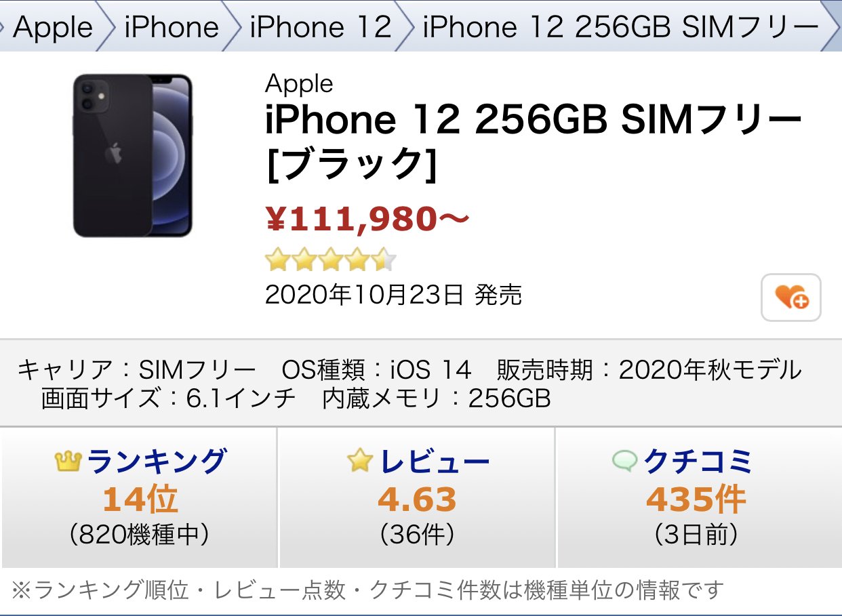This screenshot has width=842, height=616.
Task: Add product to favorites with heart icon
Action: point(790,297)
